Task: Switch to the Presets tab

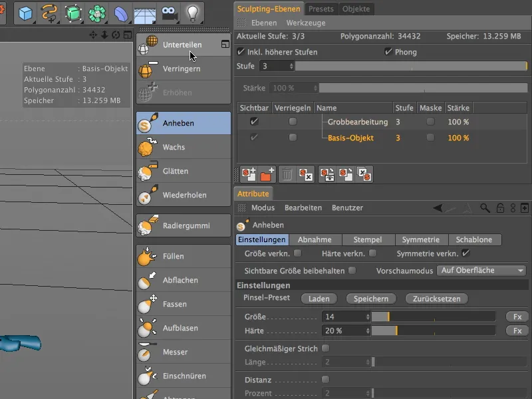Action: [x=321, y=9]
